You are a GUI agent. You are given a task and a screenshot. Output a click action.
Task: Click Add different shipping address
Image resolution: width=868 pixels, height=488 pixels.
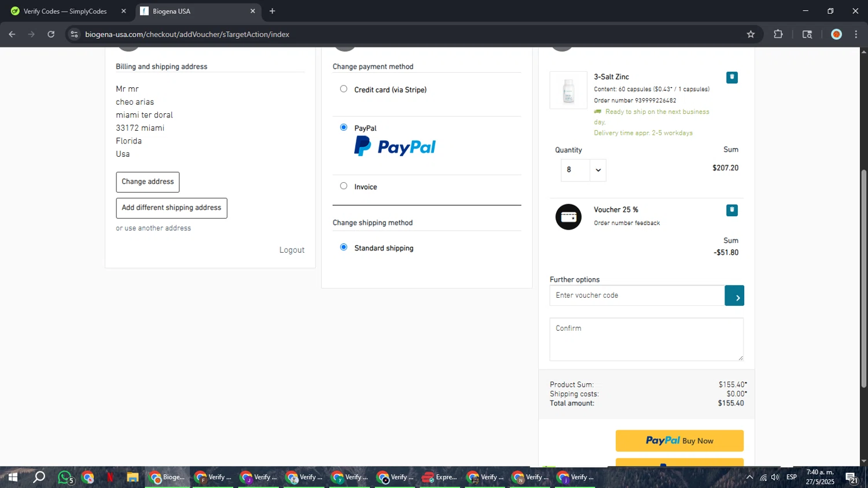tap(171, 208)
